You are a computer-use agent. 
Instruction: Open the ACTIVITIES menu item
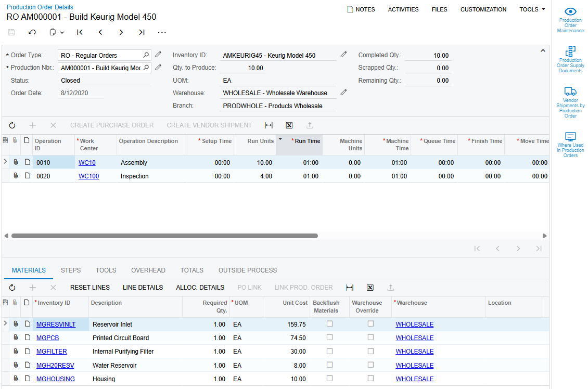[403, 9]
